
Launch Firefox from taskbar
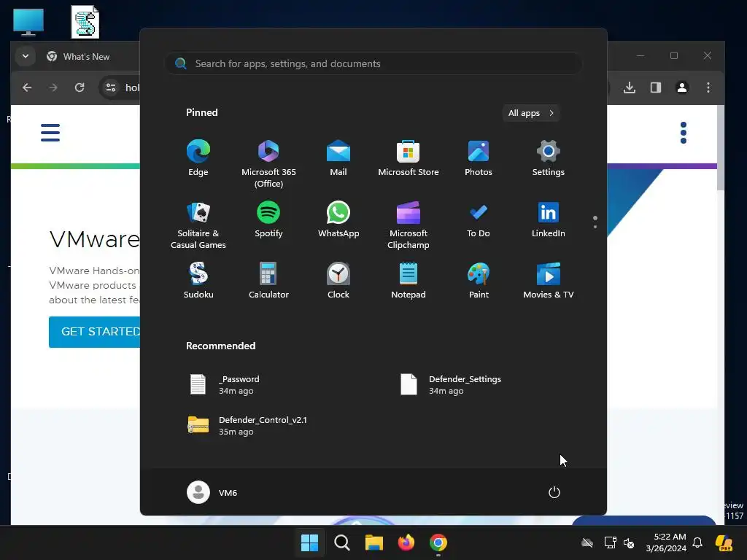click(x=406, y=542)
